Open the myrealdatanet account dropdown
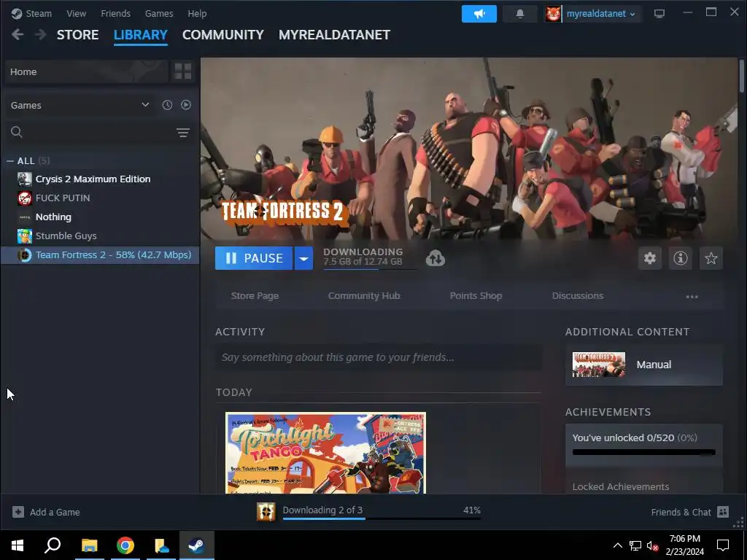Screen dimensions: 747x560 pyautogui.click(x=601, y=14)
